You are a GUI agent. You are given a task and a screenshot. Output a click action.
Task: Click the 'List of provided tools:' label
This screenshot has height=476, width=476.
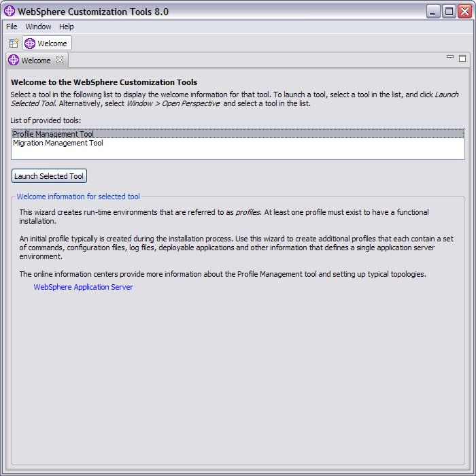46,120
